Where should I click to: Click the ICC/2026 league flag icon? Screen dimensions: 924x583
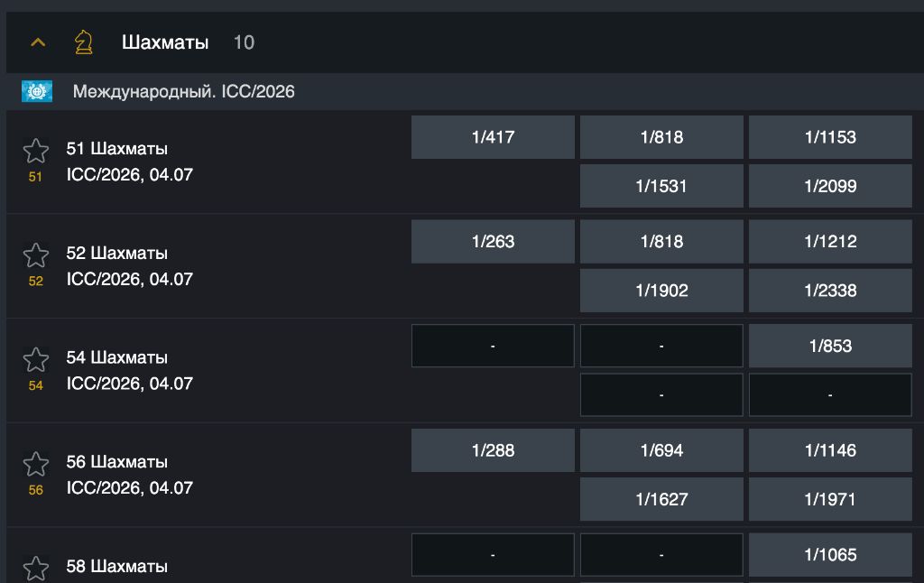point(37,91)
